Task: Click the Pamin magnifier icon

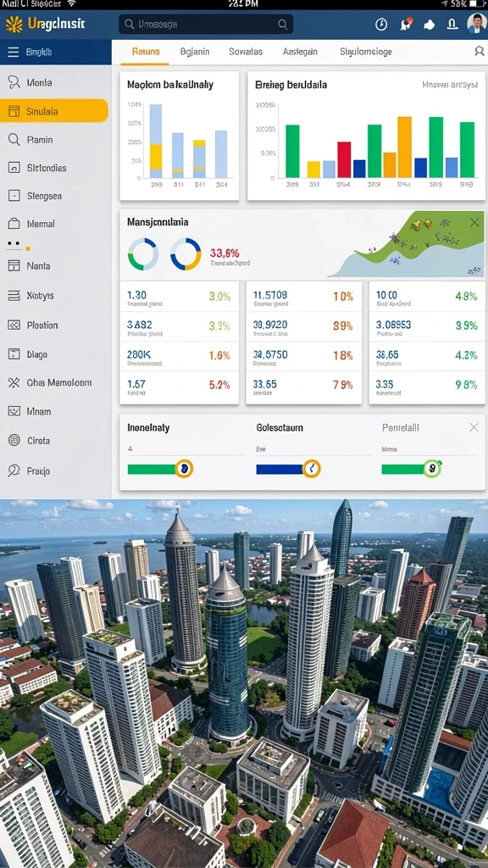Action: click(x=14, y=140)
